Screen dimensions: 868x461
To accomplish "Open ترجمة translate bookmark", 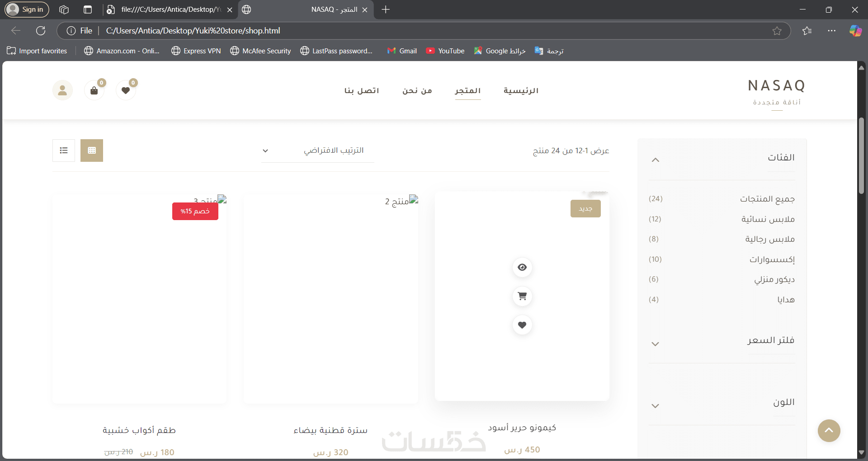I will pos(549,51).
